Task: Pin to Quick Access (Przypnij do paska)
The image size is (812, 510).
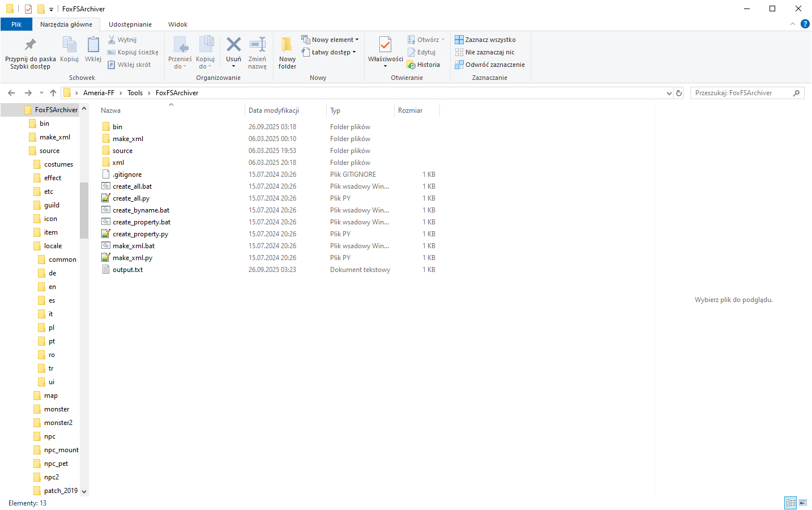Action: [31, 53]
